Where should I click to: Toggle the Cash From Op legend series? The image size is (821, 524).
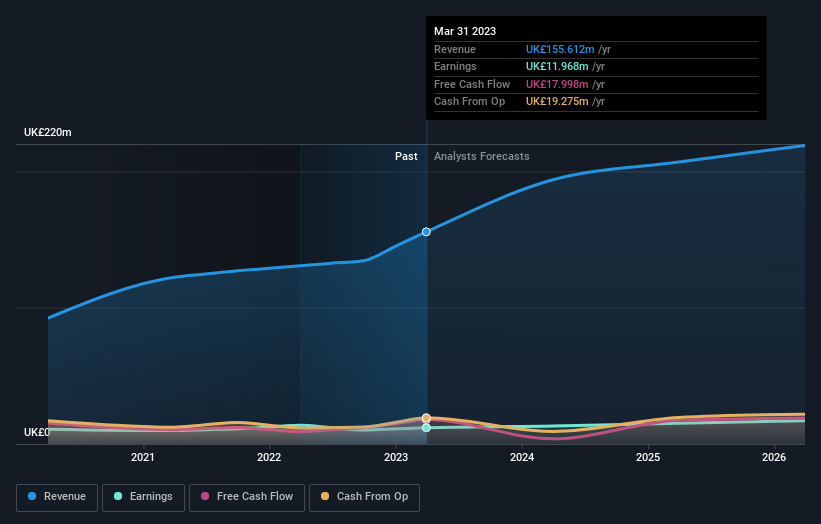click(364, 497)
